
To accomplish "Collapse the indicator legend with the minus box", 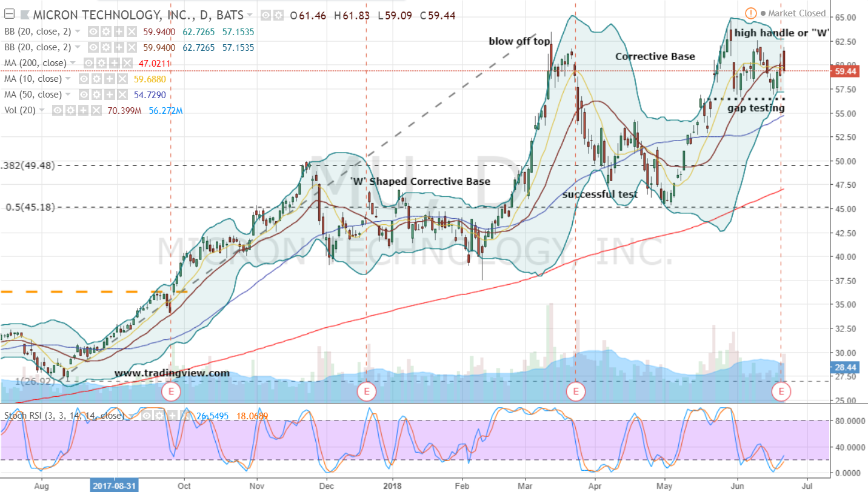I will 8,15.
